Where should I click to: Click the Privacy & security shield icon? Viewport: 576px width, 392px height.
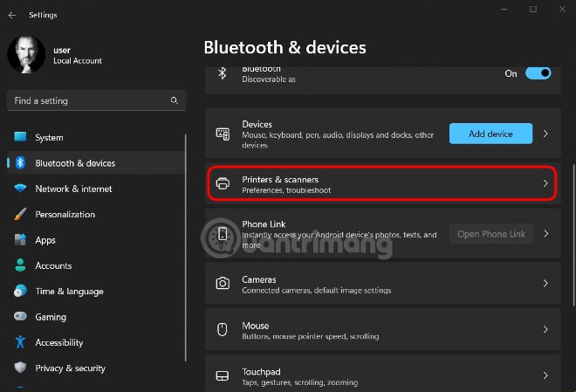pyautogui.click(x=20, y=368)
